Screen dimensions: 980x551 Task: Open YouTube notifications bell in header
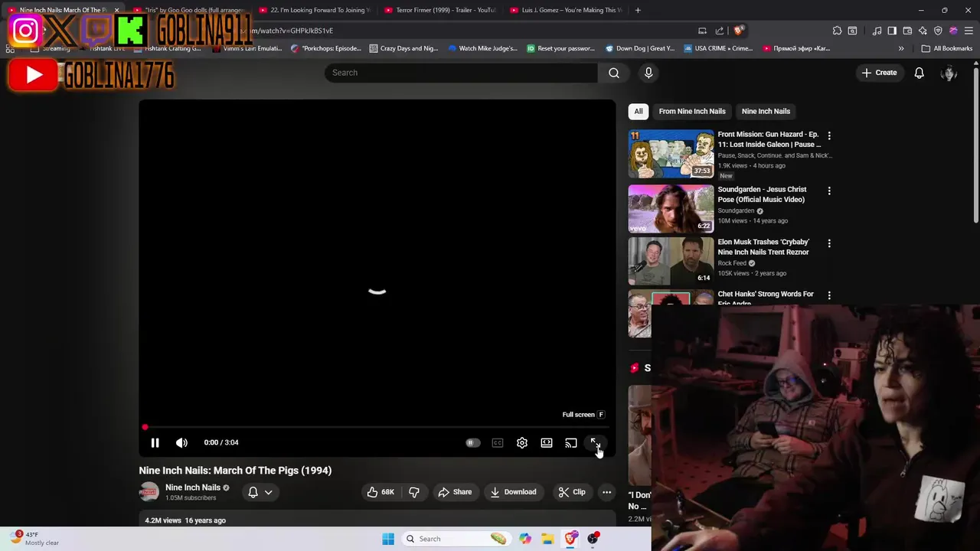919,73
